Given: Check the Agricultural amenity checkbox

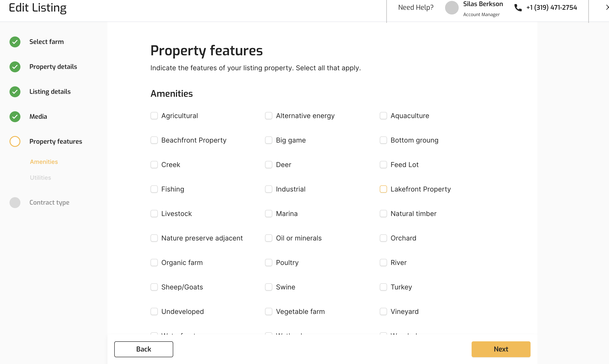Looking at the screenshot, I should tap(154, 116).
